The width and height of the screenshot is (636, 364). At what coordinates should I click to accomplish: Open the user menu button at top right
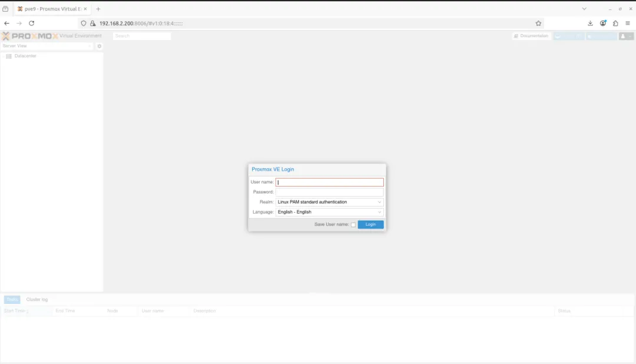pyautogui.click(x=626, y=36)
